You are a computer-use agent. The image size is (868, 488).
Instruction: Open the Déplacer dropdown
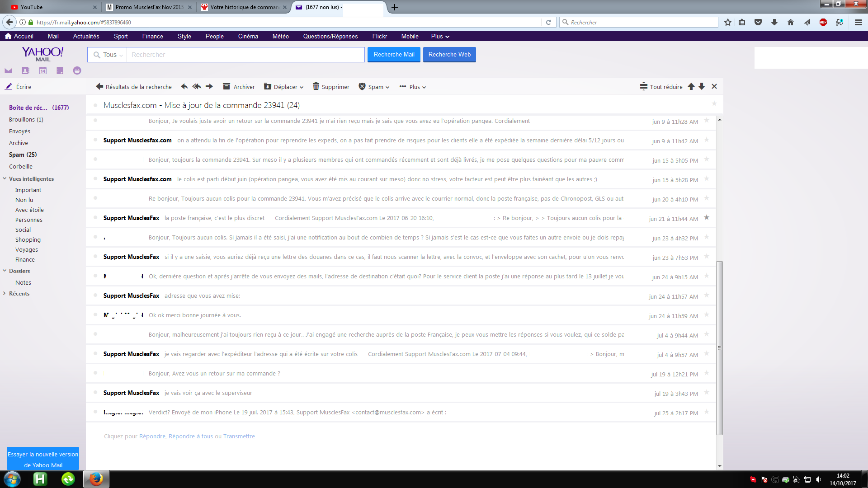284,87
